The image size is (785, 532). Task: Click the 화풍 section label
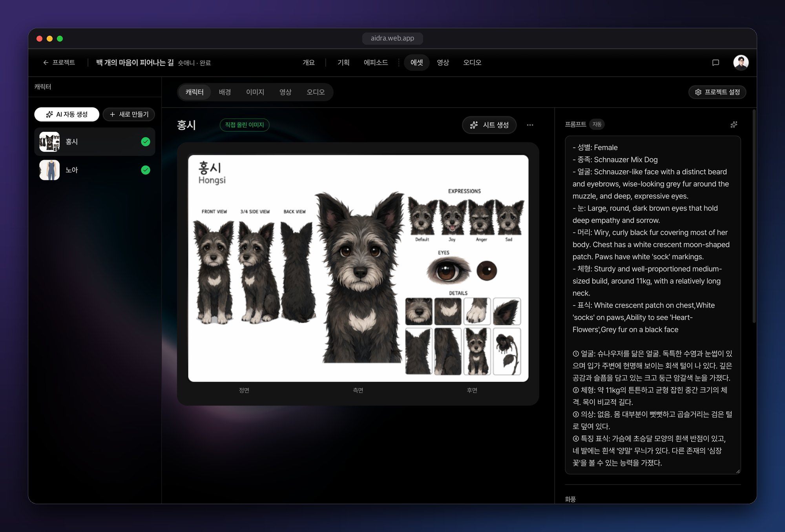(x=570, y=499)
